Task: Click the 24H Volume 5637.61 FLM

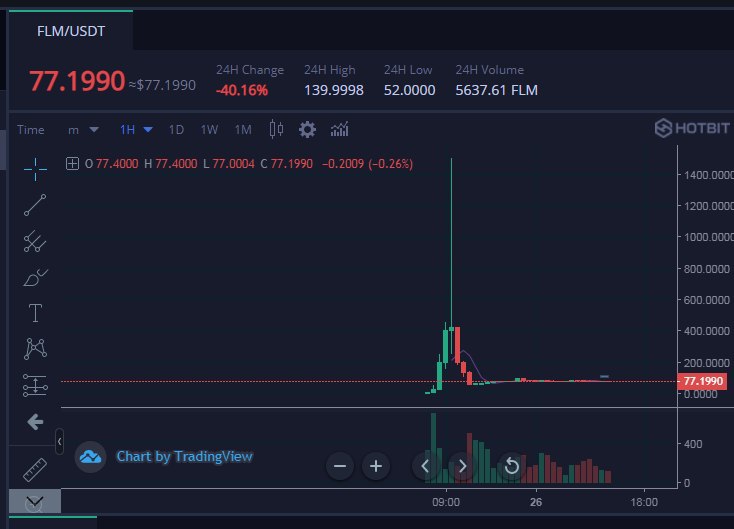Action: point(497,90)
